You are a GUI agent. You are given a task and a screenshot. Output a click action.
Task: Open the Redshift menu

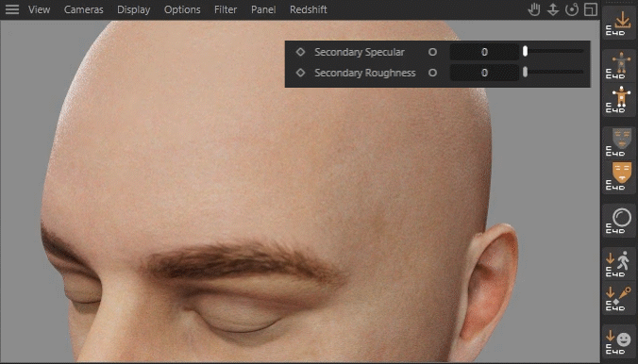tap(308, 9)
